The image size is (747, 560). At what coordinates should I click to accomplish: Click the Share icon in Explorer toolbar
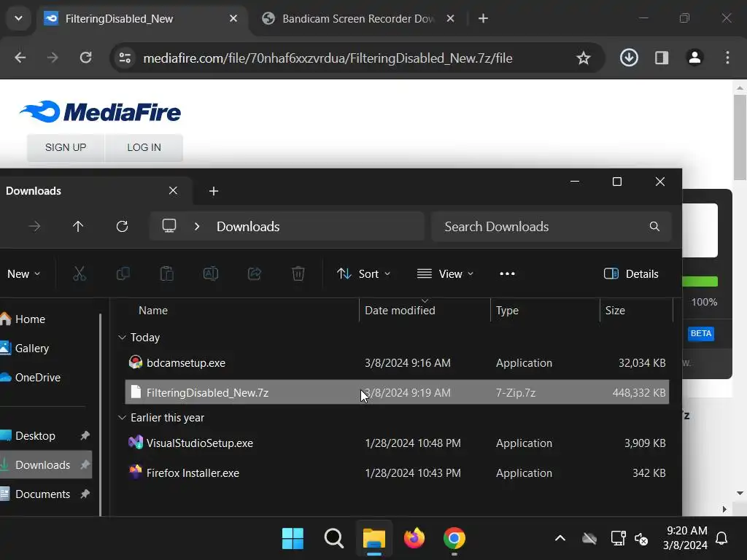coord(255,274)
